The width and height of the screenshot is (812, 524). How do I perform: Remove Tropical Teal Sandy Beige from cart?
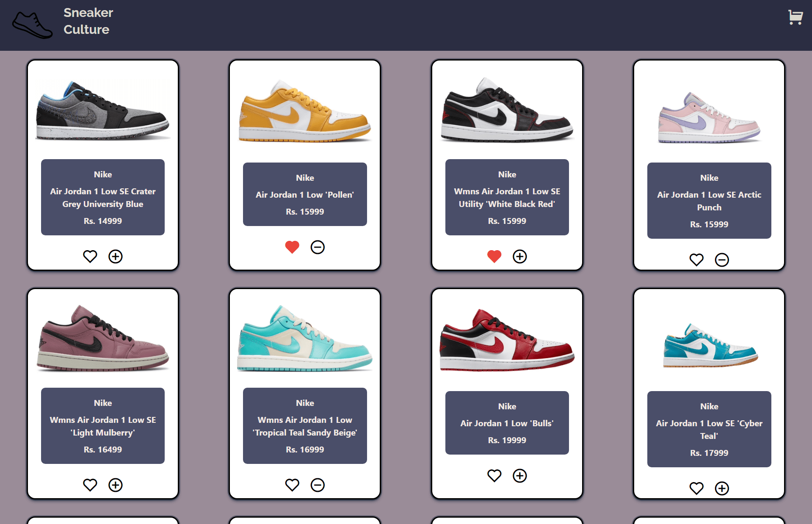click(x=318, y=485)
